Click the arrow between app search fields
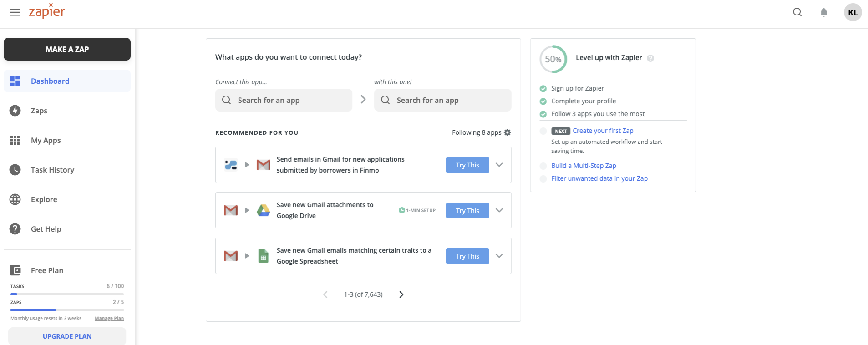The image size is (868, 345). coord(363,99)
